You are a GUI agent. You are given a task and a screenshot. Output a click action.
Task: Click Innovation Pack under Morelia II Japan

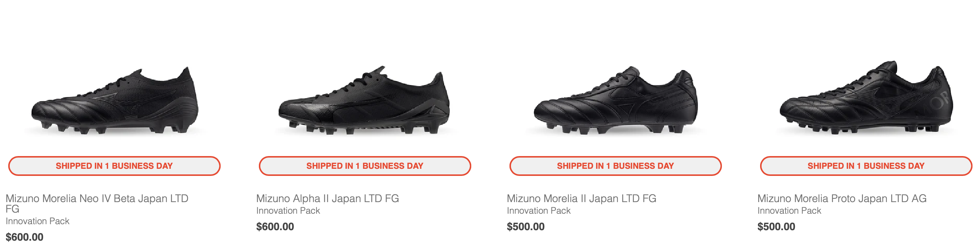(x=539, y=210)
